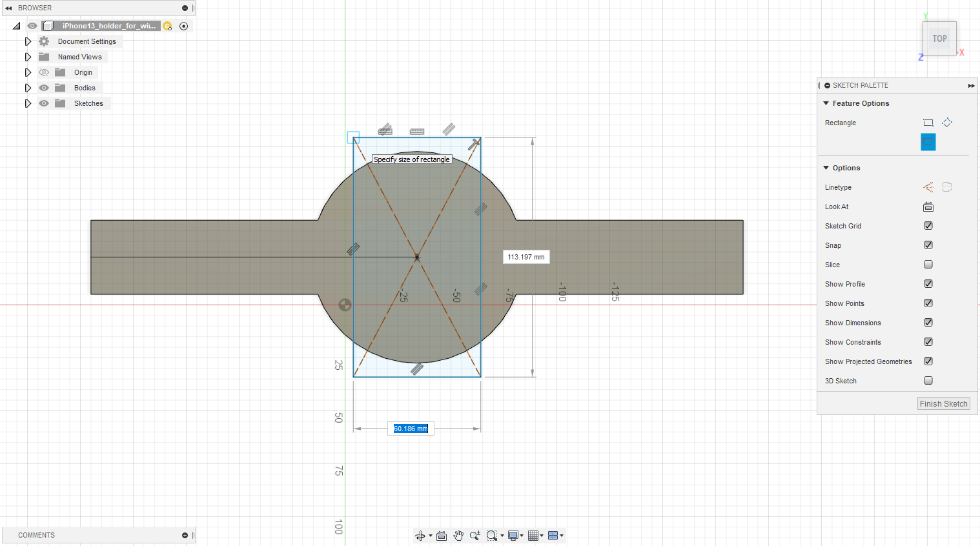Expand the Sketches node
Viewport: 980px width, 546px height.
[28, 103]
